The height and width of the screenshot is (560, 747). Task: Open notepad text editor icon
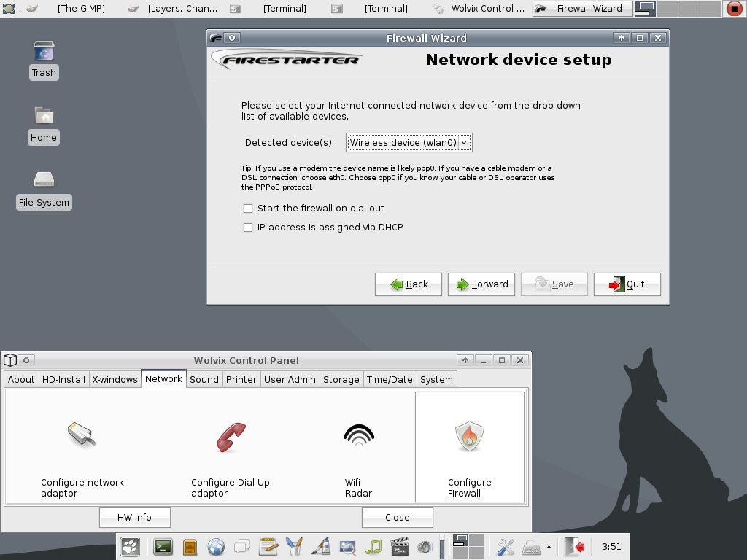tap(268, 547)
